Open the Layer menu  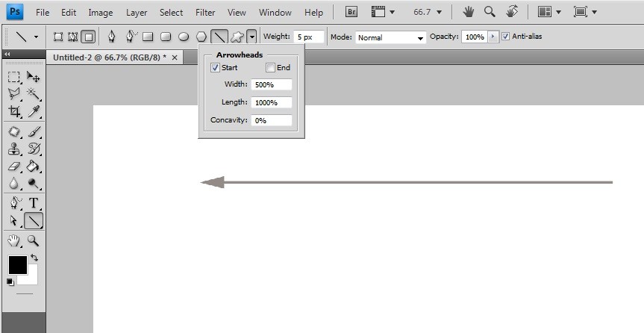coord(137,13)
